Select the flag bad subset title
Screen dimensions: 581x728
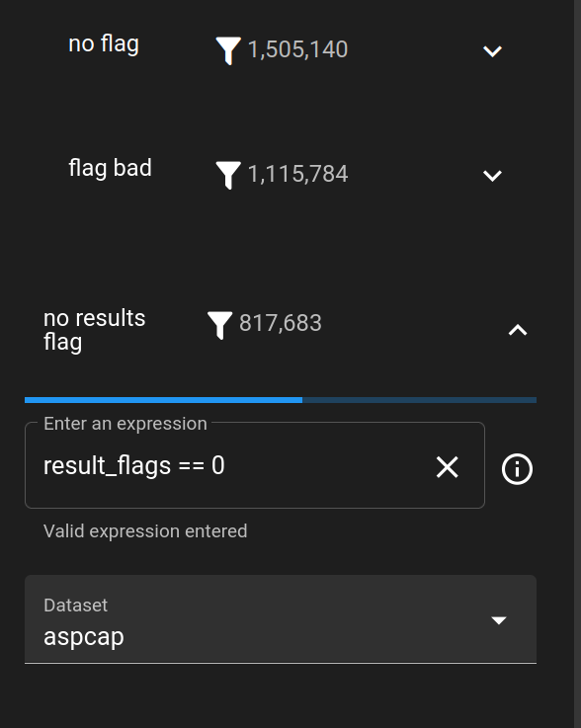click(x=110, y=169)
